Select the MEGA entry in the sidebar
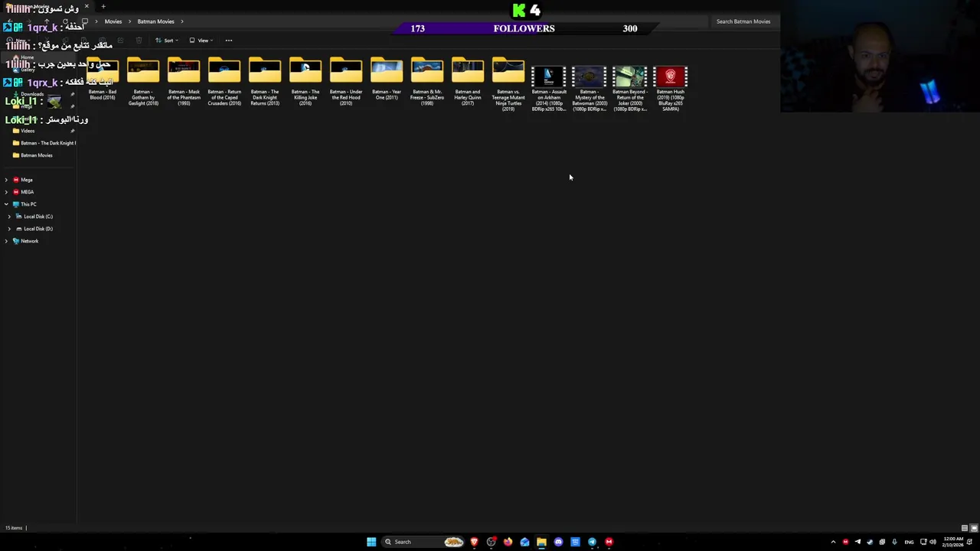Image resolution: width=980 pixels, height=551 pixels. [27, 192]
